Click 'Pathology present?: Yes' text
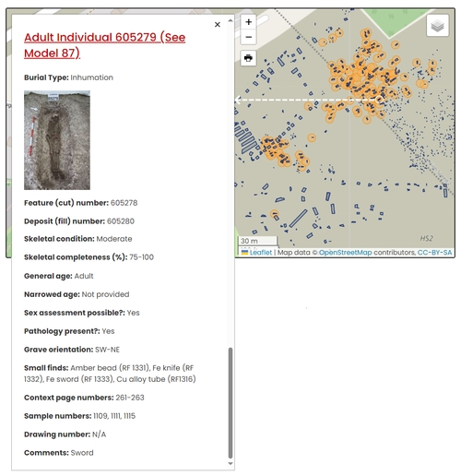The height and width of the screenshot is (476, 461). (69, 331)
